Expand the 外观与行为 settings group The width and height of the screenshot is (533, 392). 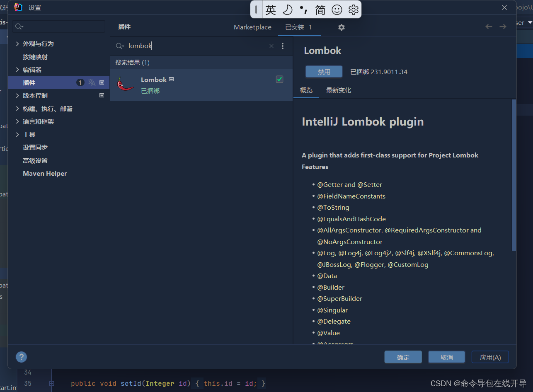[x=17, y=44]
